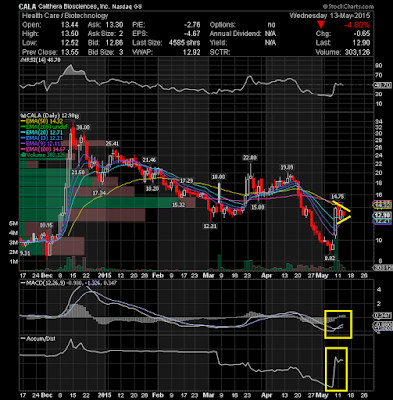Click the 18.00 price label
The width and height of the screenshot is (393, 400).
point(219,177)
